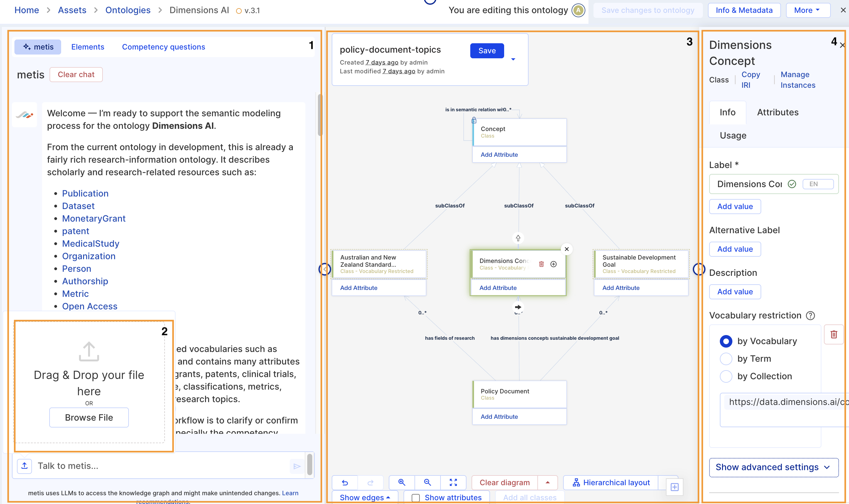Viewport: 849px width, 504px height.
Task: Switch to the metis tab
Action: click(38, 47)
